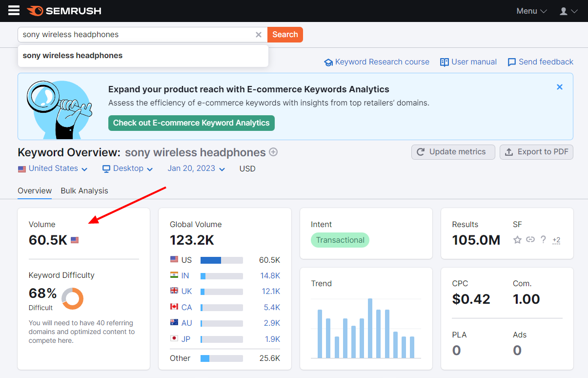Open the United States country dropdown
Screen dimensions: 588x378
[53, 168]
